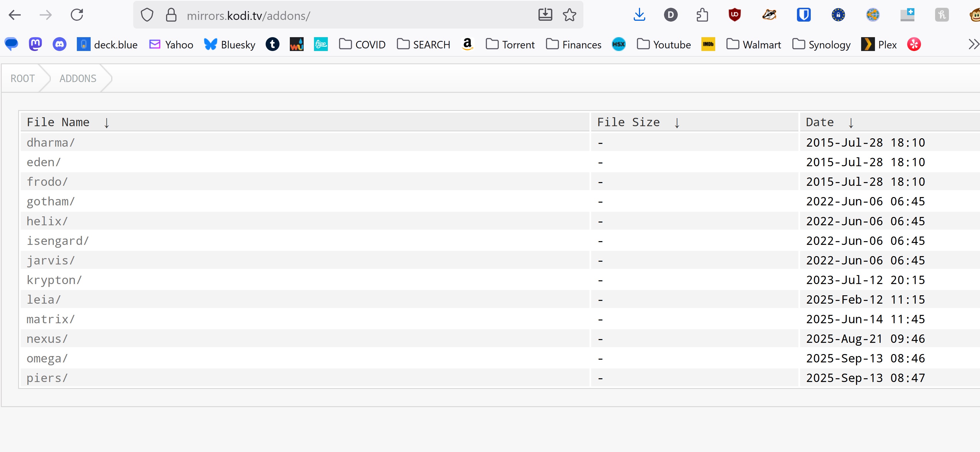Click the tracking protection shield icon
The image size is (980, 452).
click(147, 15)
